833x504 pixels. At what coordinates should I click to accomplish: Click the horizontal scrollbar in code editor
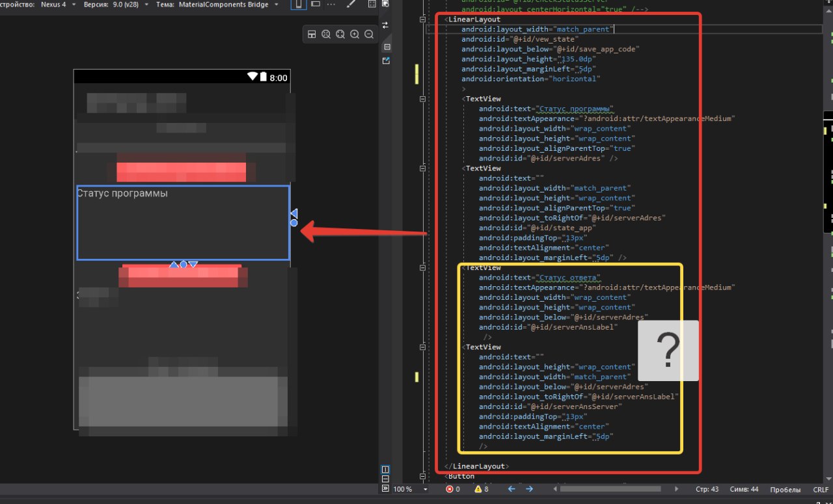[612, 489]
